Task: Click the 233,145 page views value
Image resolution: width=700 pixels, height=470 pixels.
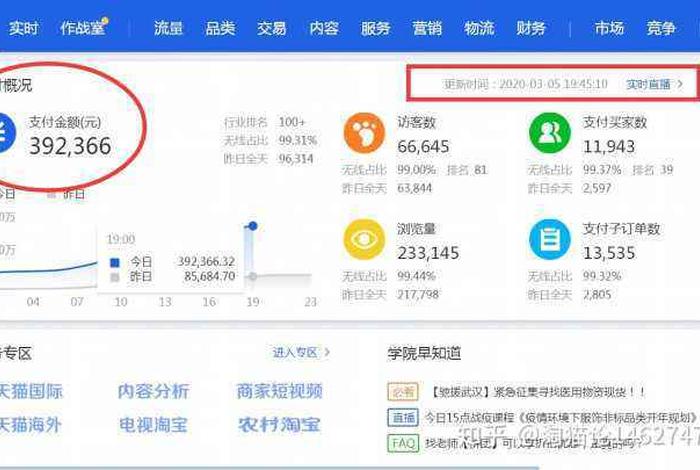Action: (x=428, y=253)
